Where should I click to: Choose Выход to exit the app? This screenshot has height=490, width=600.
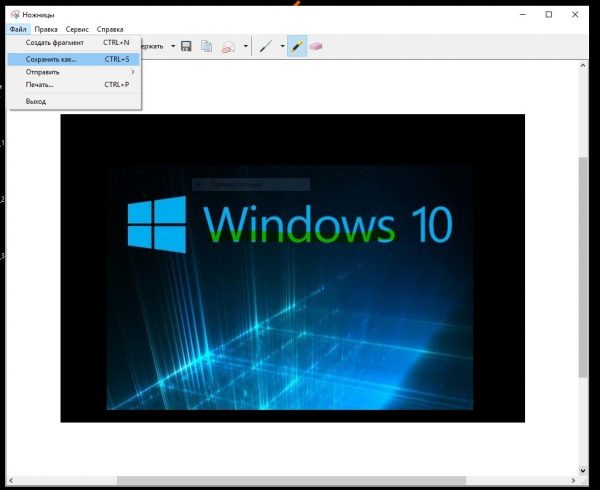(74, 101)
